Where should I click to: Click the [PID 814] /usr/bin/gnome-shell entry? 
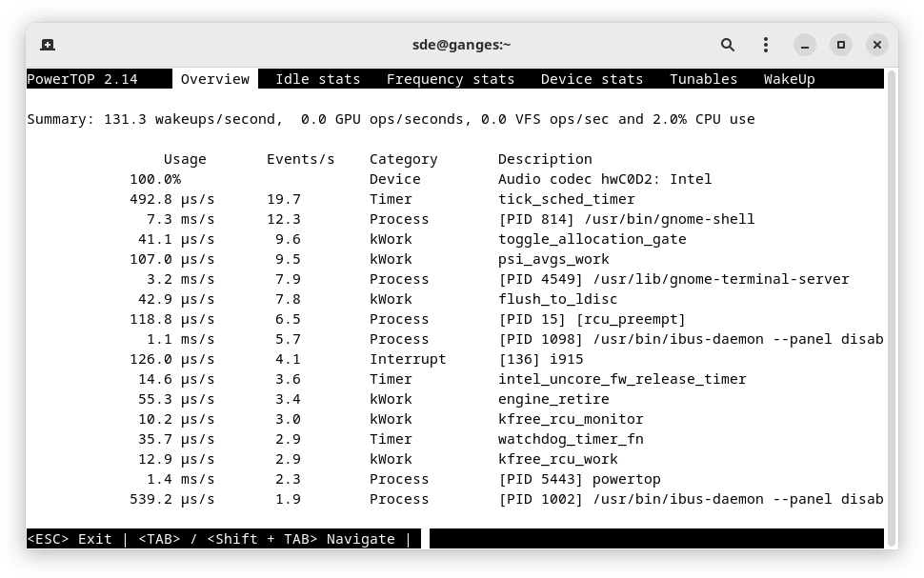click(627, 219)
